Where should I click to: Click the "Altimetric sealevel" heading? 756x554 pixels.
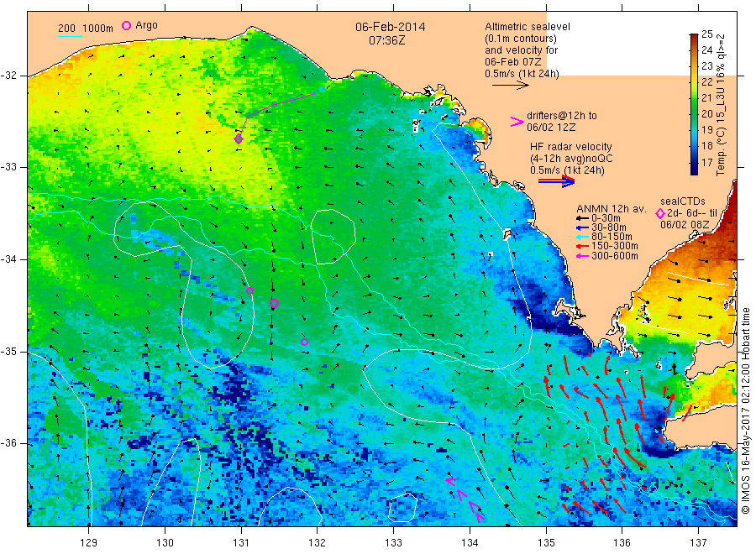coord(527,27)
